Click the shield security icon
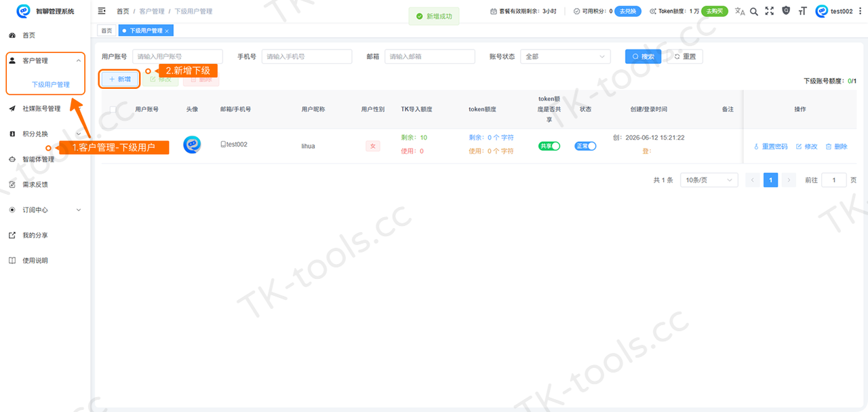868x412 pixels. (786, 11)
